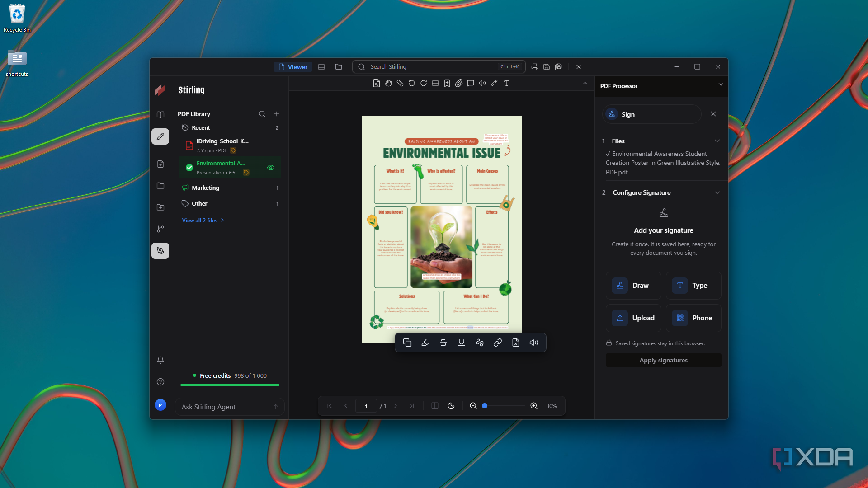Screen dimensions: 868x488
Task: Add a file with the PDF Library plus
Action: click(277, 114)
